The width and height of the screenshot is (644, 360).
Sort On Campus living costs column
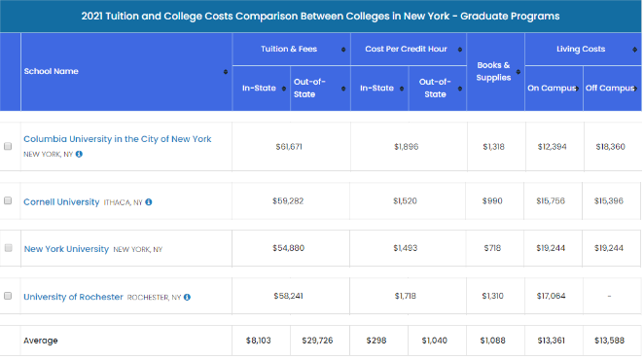(577, 89)
